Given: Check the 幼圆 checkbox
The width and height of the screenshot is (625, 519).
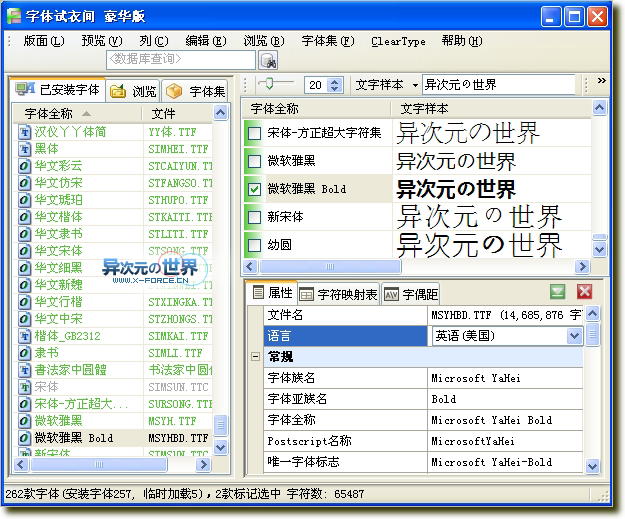Looking at the screenshot, I should click(x=254, y=245).
